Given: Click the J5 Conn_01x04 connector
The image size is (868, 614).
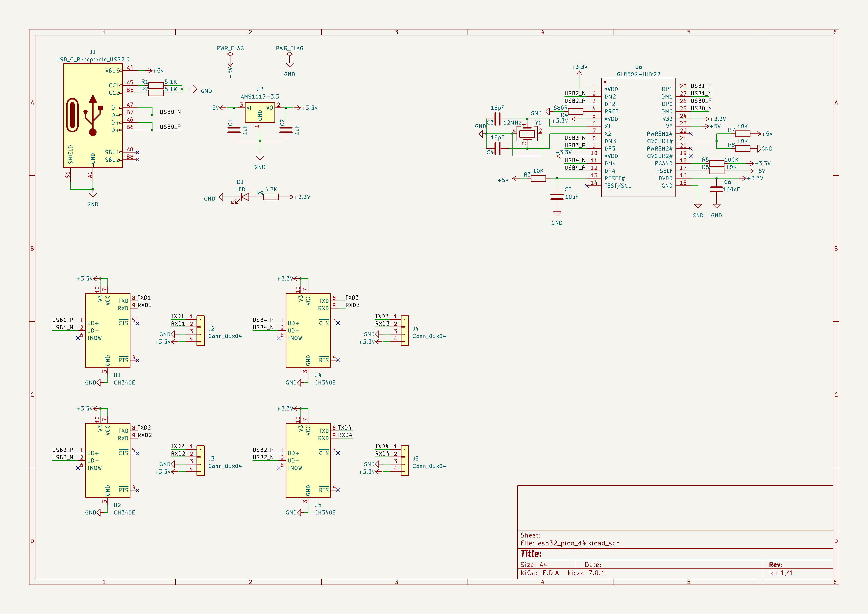Looking at the screenshot, I should click(x=404, y=460).
